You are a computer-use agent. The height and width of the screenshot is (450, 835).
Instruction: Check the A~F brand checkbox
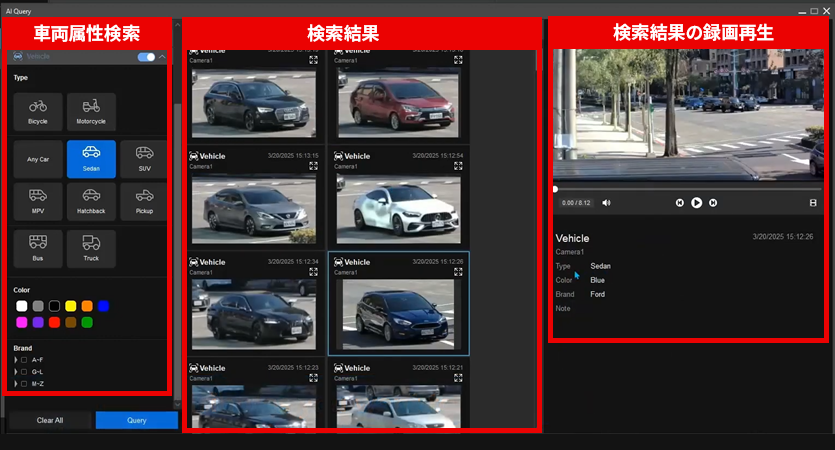[24, 359]
